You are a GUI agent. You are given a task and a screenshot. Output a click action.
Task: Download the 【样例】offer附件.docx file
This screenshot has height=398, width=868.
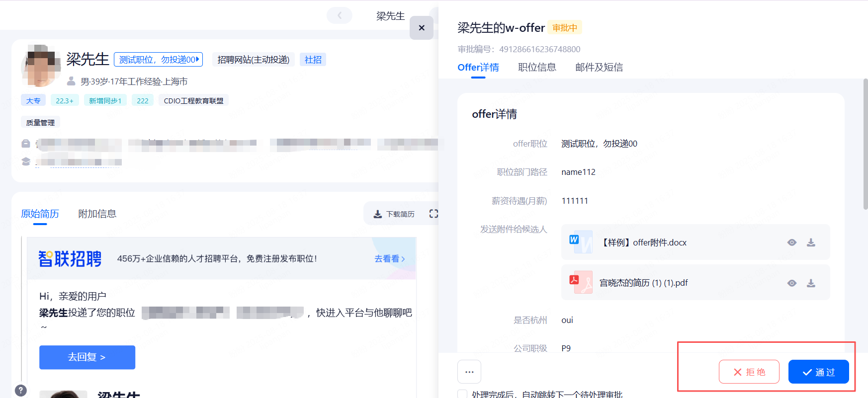[x=811, y=242]
